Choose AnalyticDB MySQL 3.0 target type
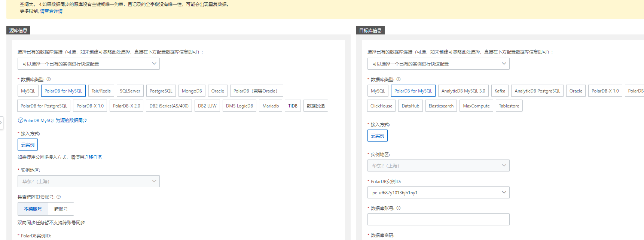This screenshot has width=644, height=240. 463,91
